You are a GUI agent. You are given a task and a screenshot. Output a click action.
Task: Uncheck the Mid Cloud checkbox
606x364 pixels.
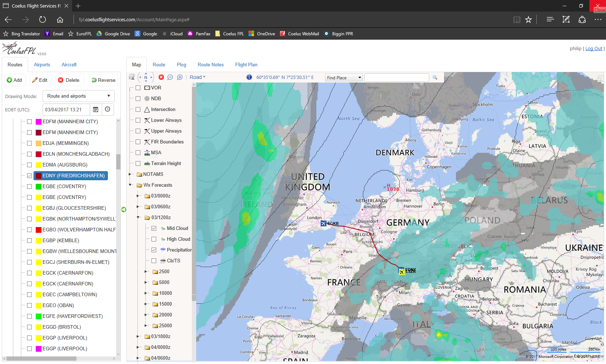tap(154, 228)
